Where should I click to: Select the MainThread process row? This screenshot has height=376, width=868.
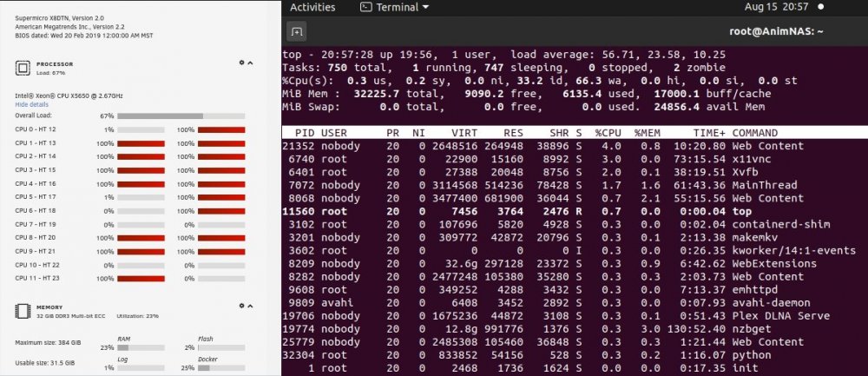point(574,185)
